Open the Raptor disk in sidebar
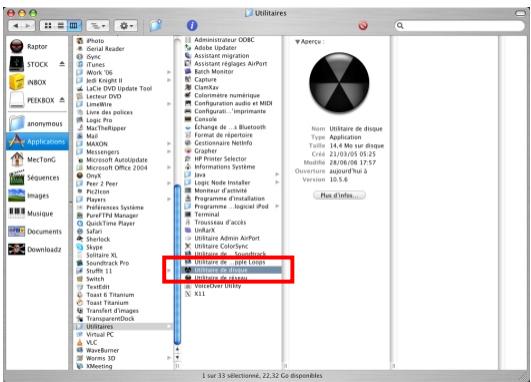 click(37, 46)
